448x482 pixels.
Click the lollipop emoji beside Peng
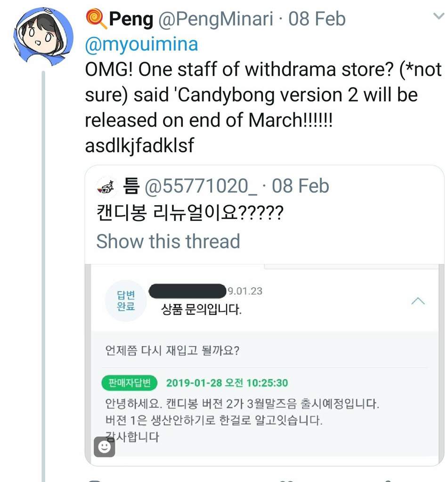coord(96,19)
